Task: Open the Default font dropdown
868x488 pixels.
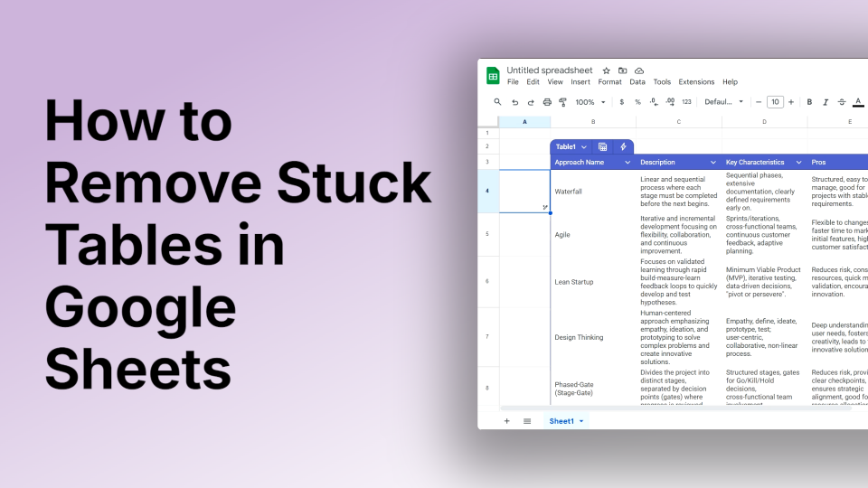Action: pos(723,102)
